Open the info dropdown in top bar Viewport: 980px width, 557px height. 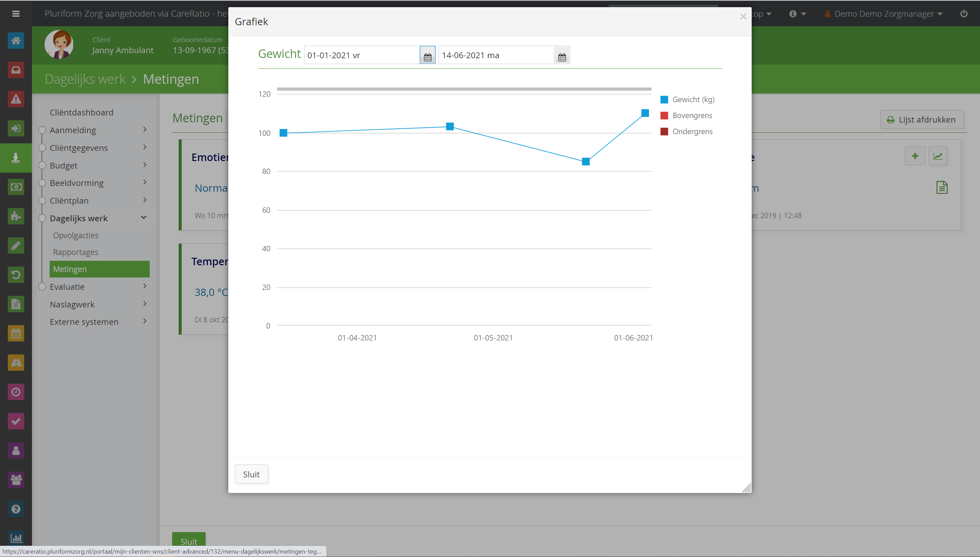(797, 14)
